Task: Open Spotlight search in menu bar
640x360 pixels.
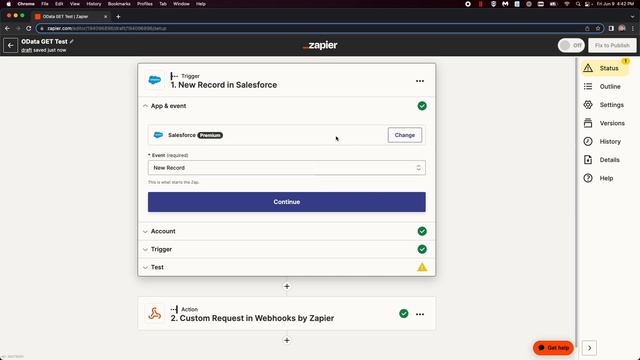Action: (x=578, y=4)
